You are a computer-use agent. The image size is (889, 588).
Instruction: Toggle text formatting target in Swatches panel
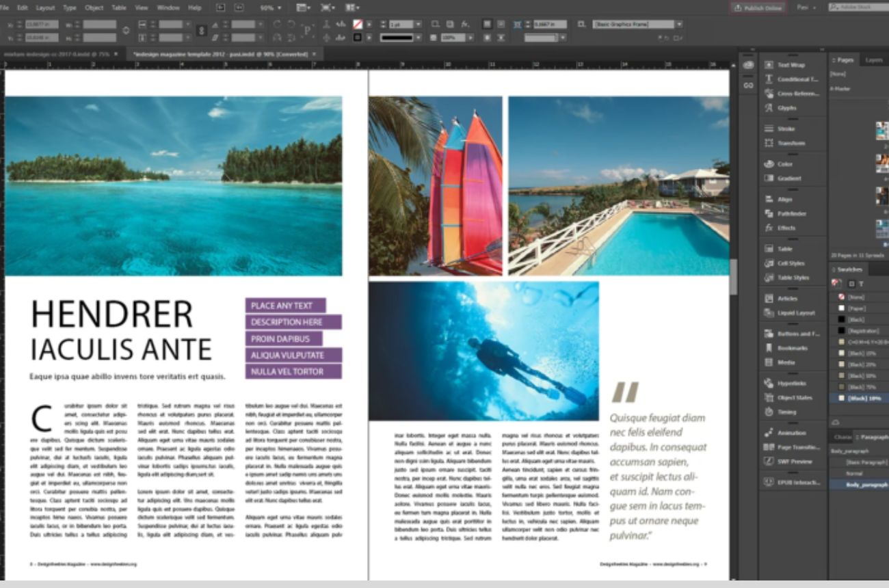coord(861,283)
